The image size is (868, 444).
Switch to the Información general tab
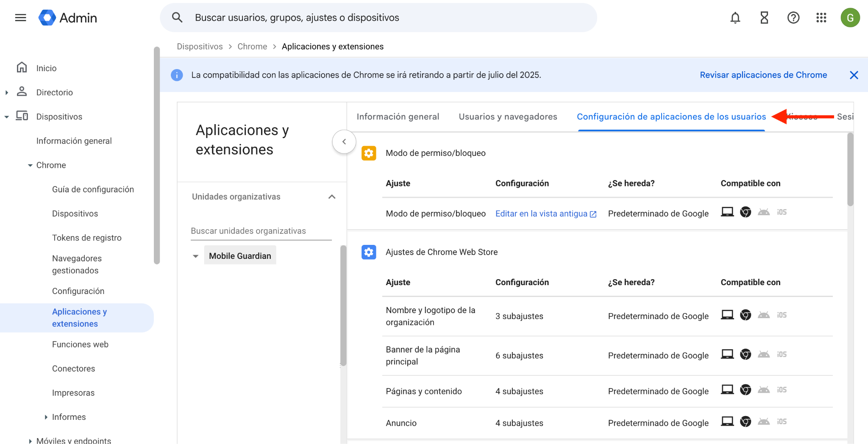coord(398,117)
